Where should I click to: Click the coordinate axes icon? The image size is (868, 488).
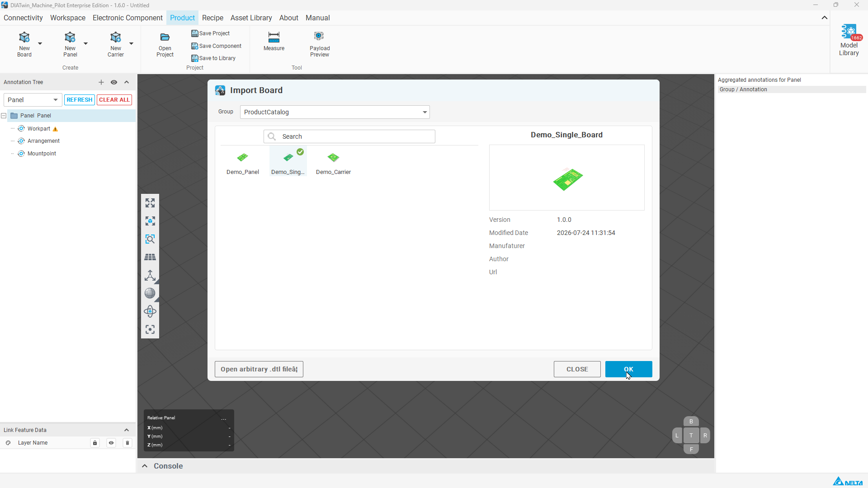[150, 275]
